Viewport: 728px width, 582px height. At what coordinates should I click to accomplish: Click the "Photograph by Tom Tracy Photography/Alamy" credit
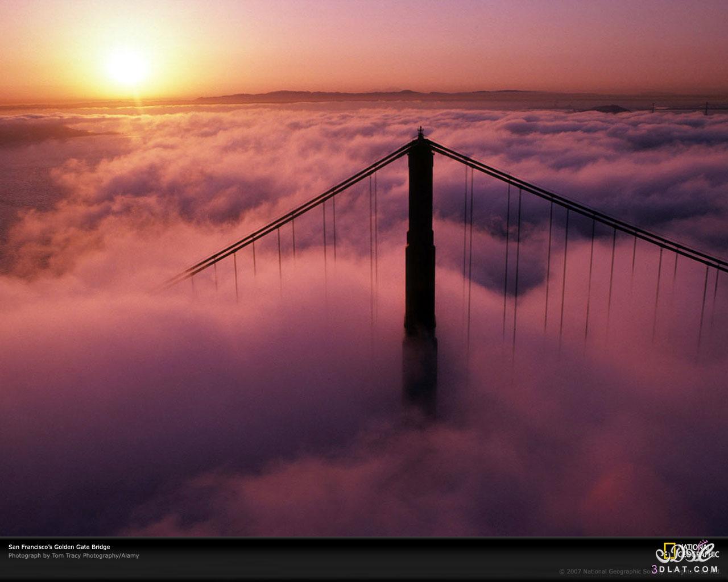pyautogui.click(x=73, y=556)
